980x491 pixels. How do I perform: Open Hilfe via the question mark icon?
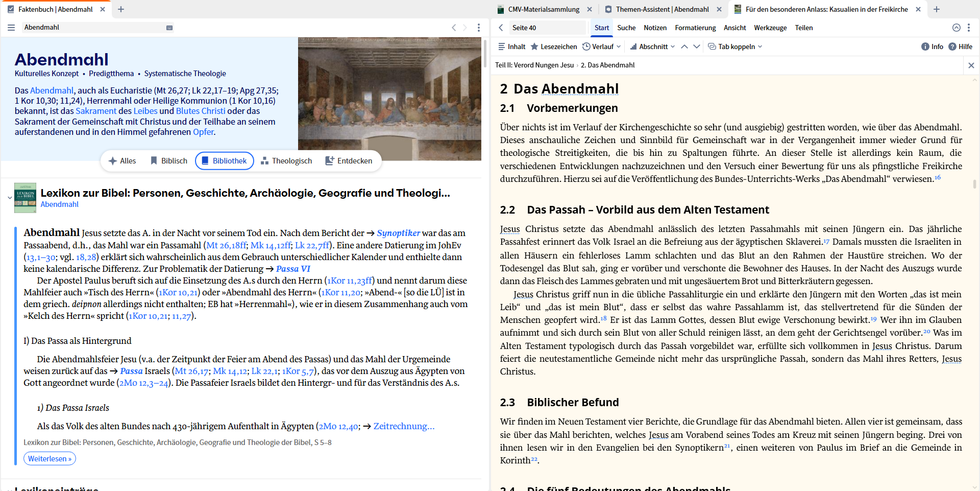952,46
